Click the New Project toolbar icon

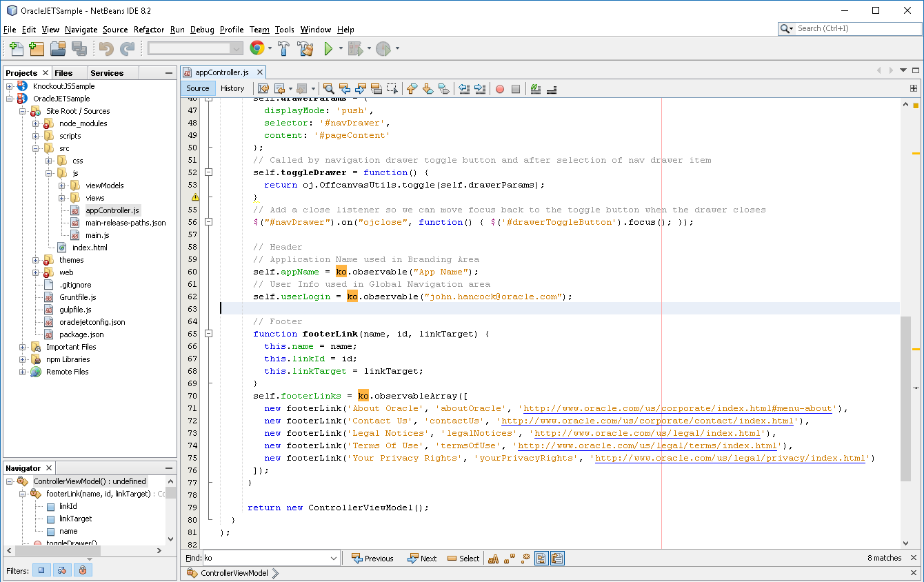pos(37,48)
